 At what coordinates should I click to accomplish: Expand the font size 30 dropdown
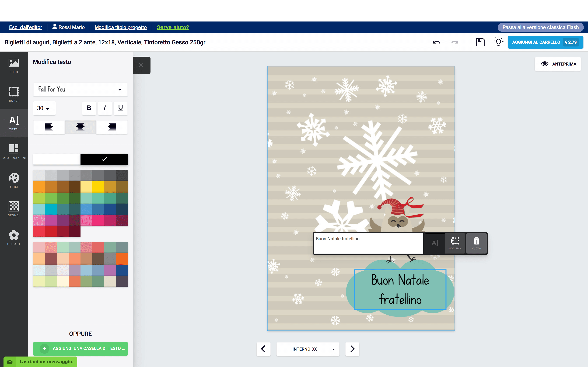[x=44, y=108]
